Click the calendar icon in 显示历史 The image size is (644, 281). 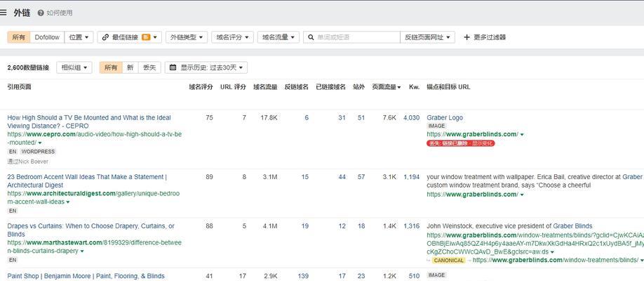tap(173, 67)
